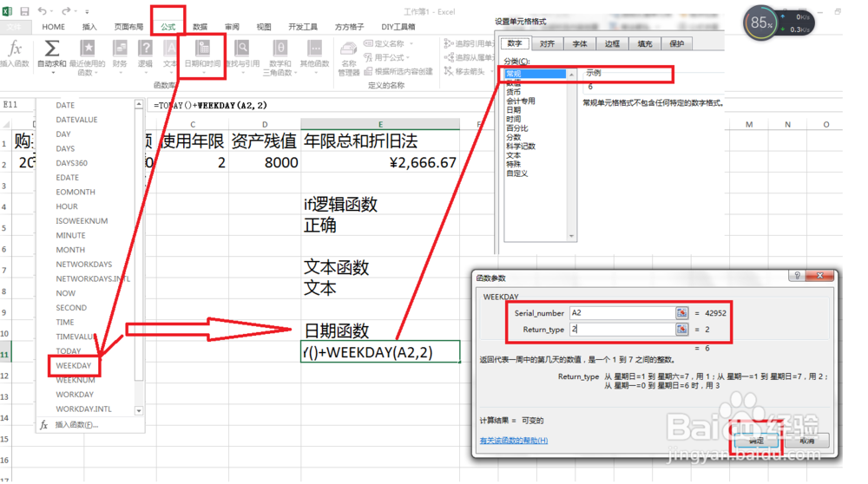
Task: Open the Name Manager (名称管理器) icon
Action: tap(349, 49)
